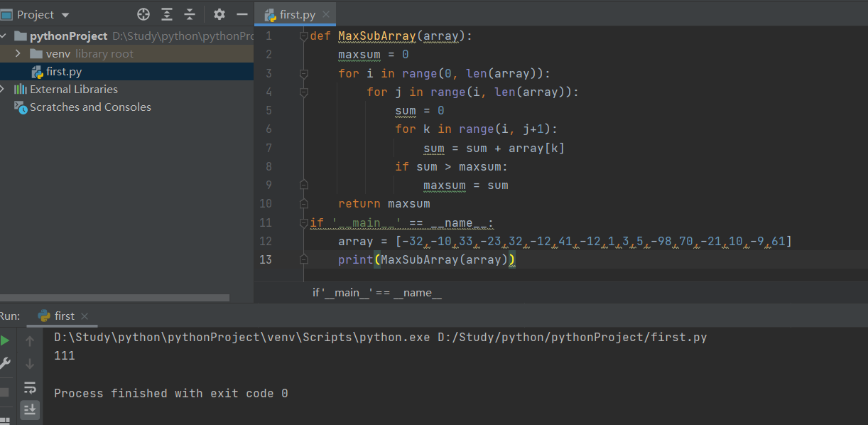The height and width of the screenshot is (425, 868).
Task: Click fold end marker at line 10
Action: (303, 203)
